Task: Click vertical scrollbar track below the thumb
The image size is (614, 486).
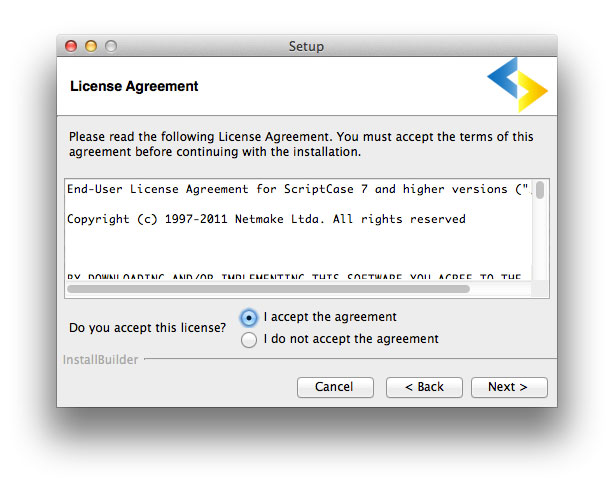Action: (x=540, y=239)
